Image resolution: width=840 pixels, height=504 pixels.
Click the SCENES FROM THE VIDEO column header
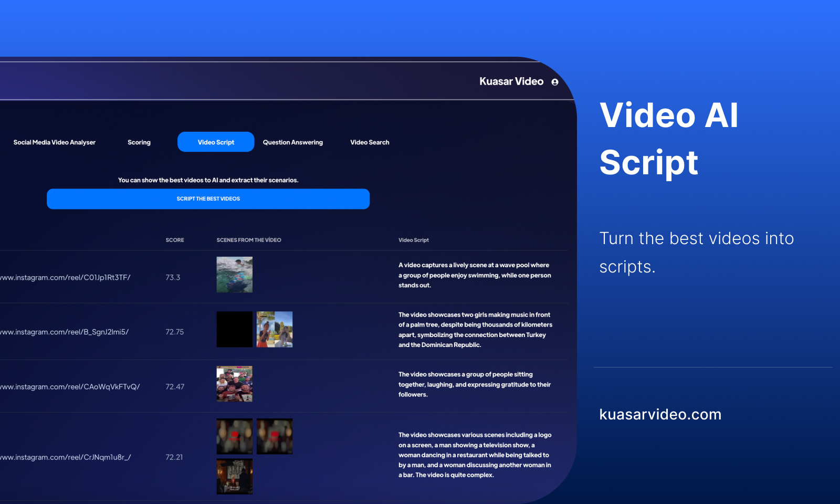[249, 240]
